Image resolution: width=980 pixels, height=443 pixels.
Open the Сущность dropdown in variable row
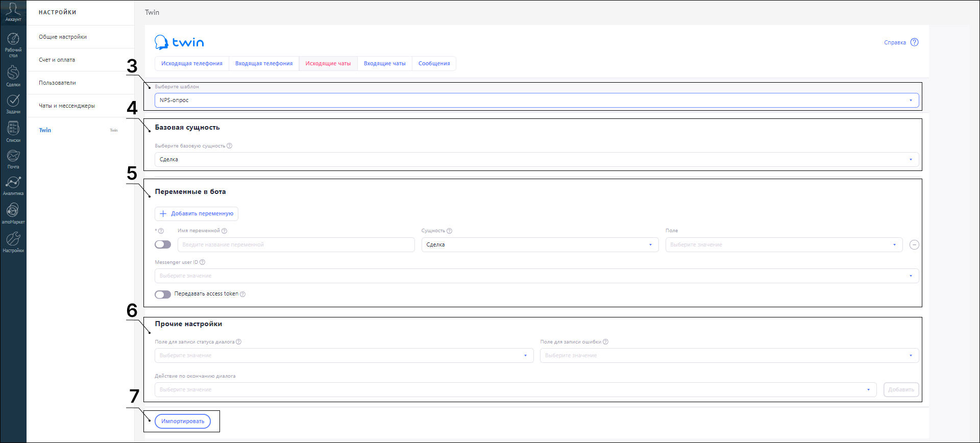tap(540, 245)
